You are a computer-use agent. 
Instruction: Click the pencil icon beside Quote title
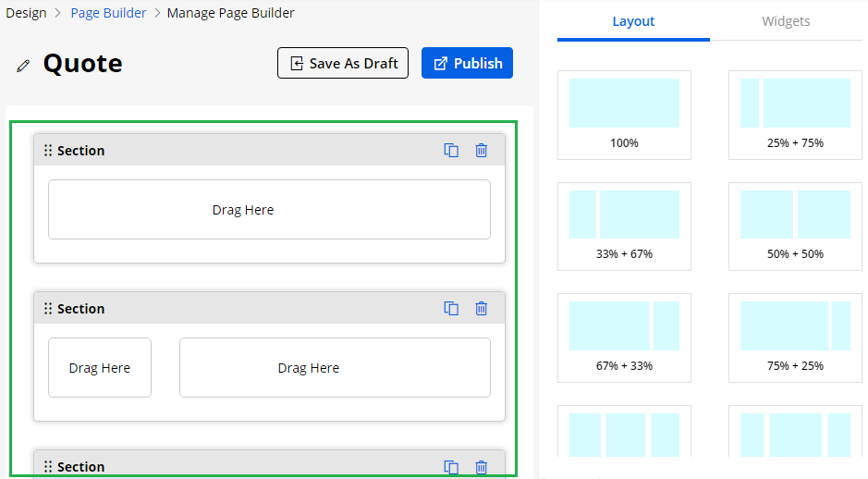(23, 66)
